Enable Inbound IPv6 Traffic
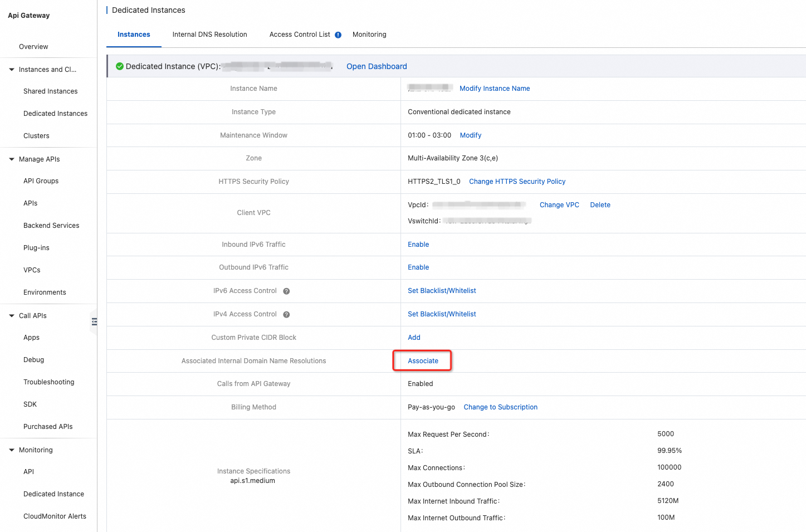Image resolution: width=806 pixels, height=532 pixels. pos(418,245)
